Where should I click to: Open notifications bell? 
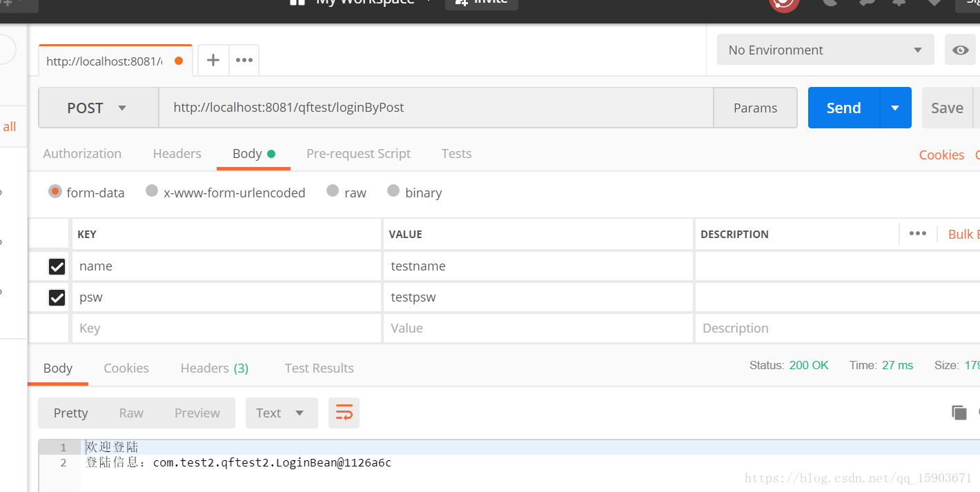[899, 3]
